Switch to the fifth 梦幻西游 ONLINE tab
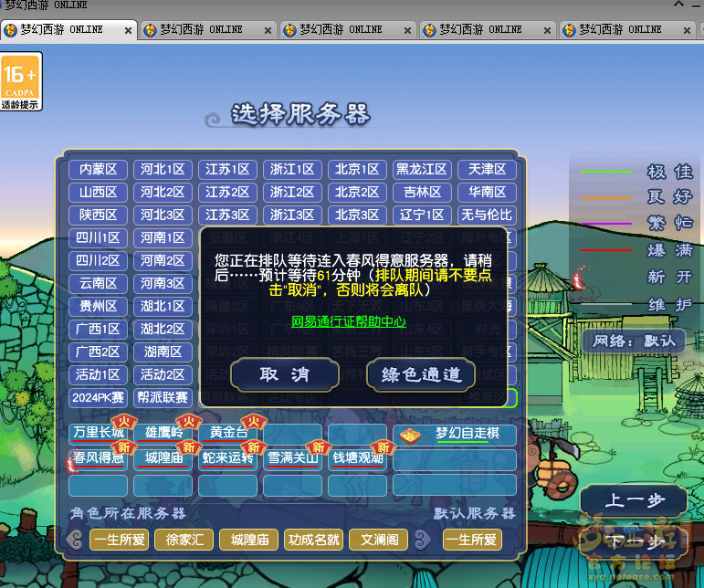 click(x=626, y=30)
